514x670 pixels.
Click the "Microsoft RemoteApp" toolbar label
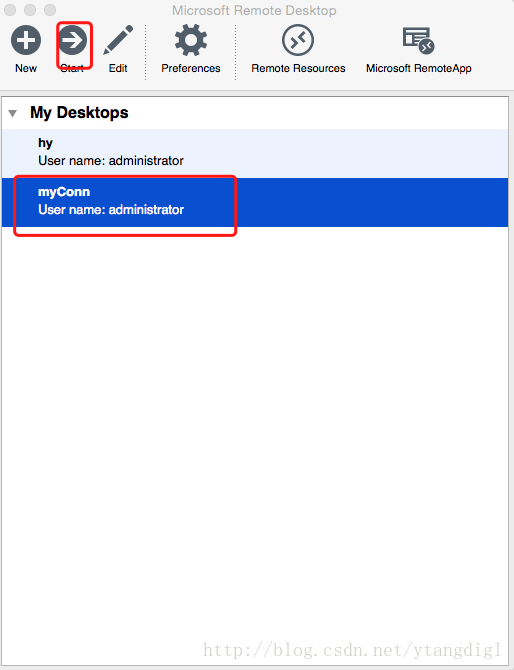tap(419, 68)
